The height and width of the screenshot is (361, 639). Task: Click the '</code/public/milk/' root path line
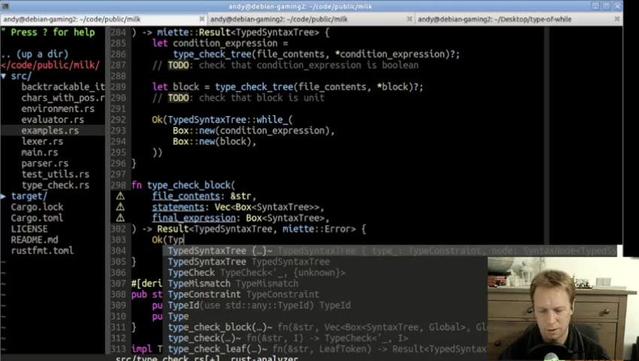(x=50, y=65)
